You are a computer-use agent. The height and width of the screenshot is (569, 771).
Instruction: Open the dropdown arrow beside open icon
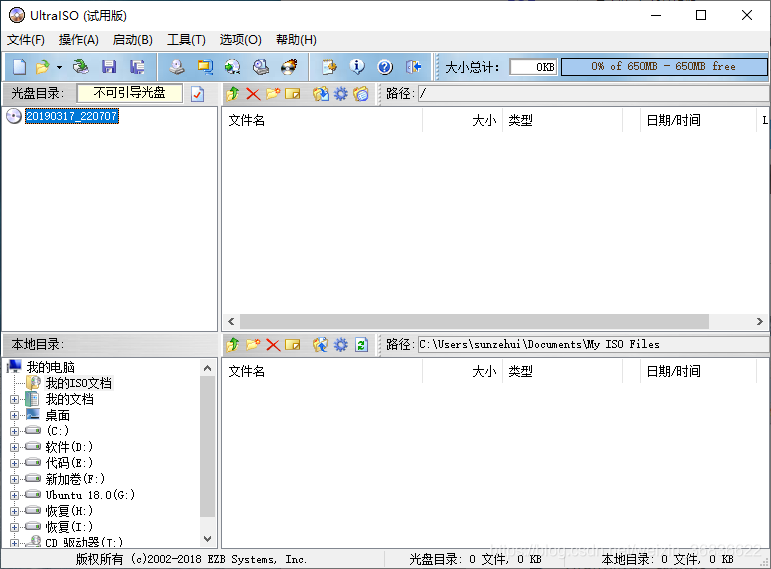click(59, 67)
